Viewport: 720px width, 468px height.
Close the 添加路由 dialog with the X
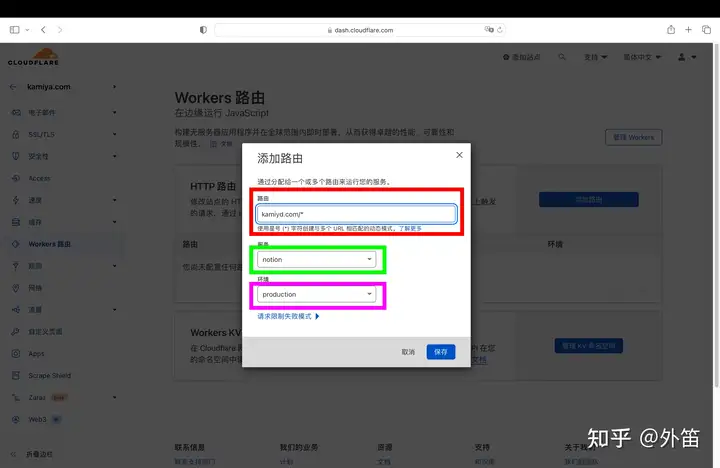click(x=459, y=155)
